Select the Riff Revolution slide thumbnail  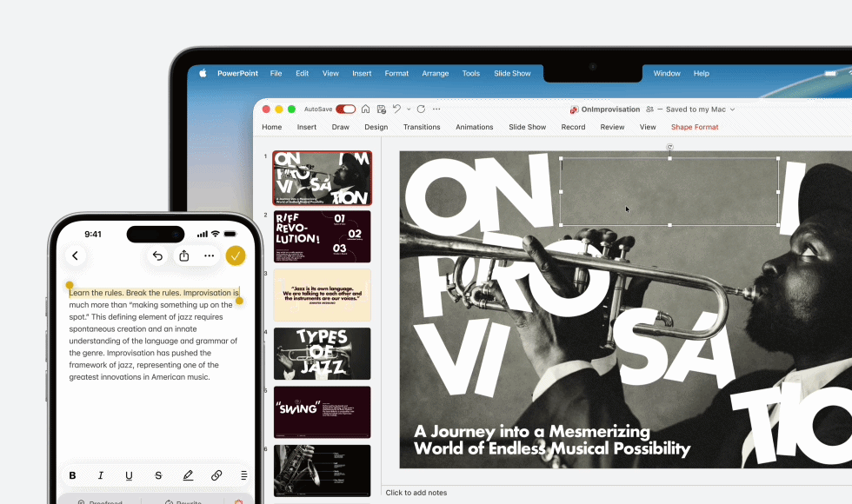click(323, 236)
